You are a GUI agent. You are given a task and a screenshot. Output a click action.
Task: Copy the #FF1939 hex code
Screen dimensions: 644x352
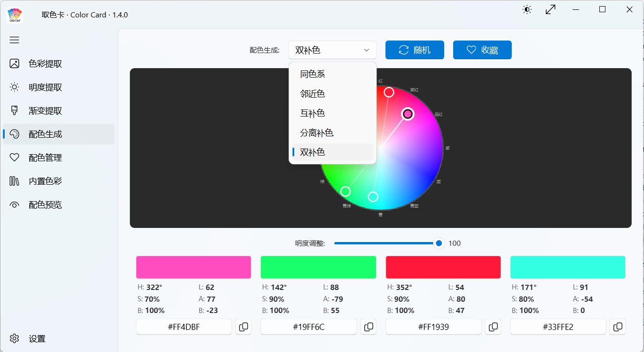coord(493,327)
